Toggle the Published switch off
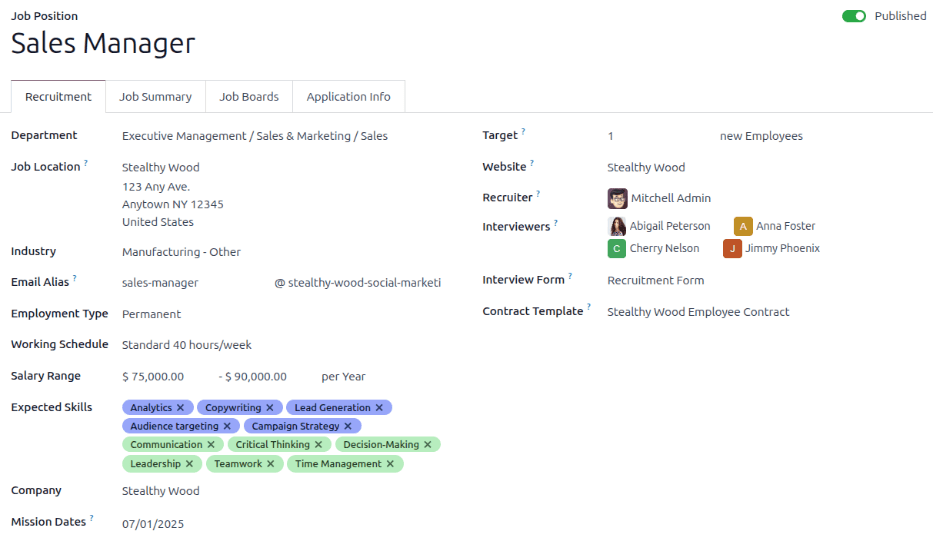933x551 pixels. 854,16
